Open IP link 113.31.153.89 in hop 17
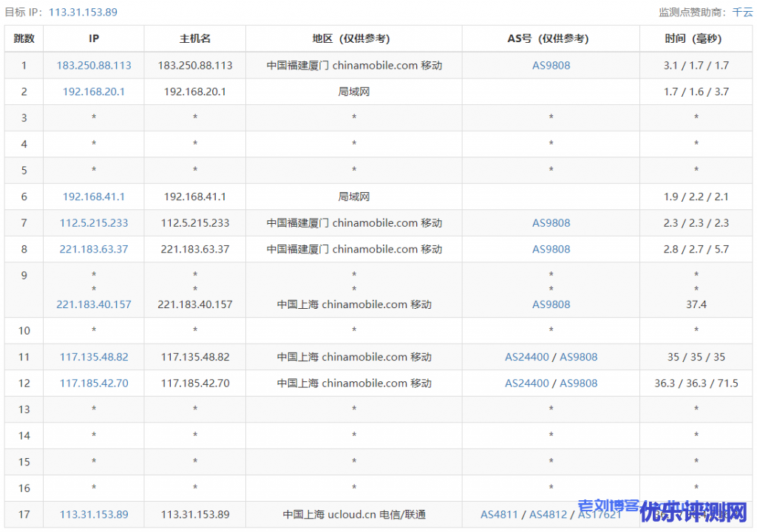This screenshot has width=757, height=532. pos(94,514)
